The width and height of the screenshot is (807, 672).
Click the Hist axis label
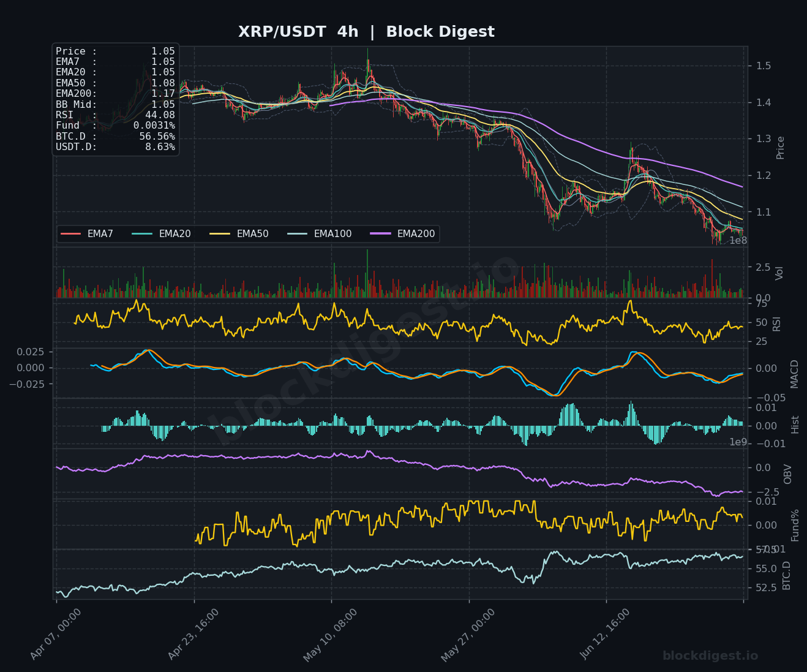tap(795, 424)
